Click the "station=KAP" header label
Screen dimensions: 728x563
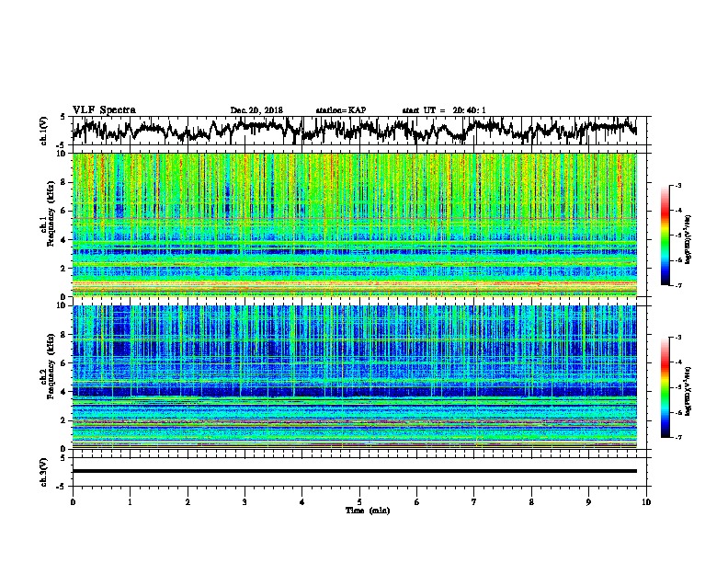340,110
